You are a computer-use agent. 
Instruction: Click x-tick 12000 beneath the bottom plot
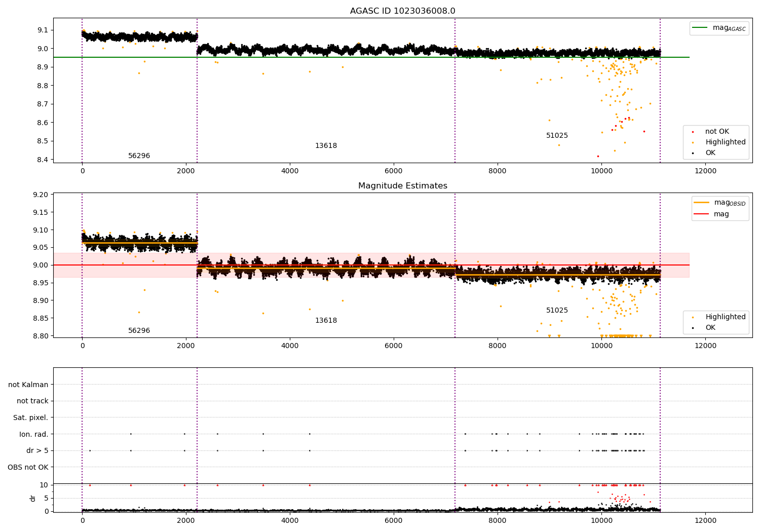[x=705, y=521]
